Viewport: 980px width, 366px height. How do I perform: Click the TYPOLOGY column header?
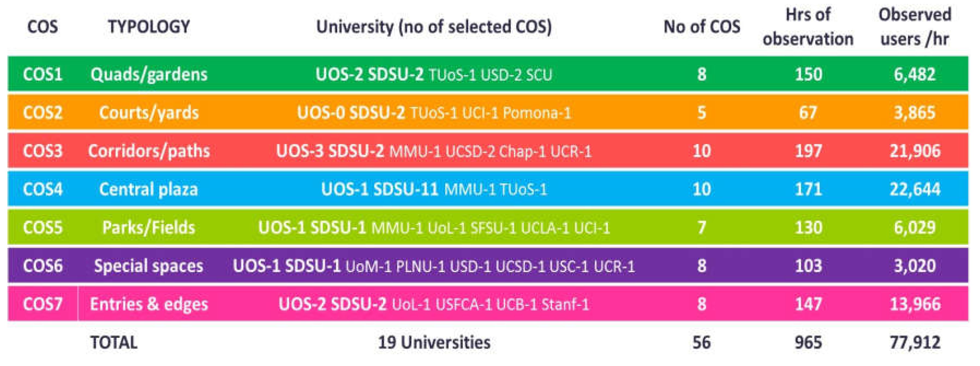tap(149, 27)
